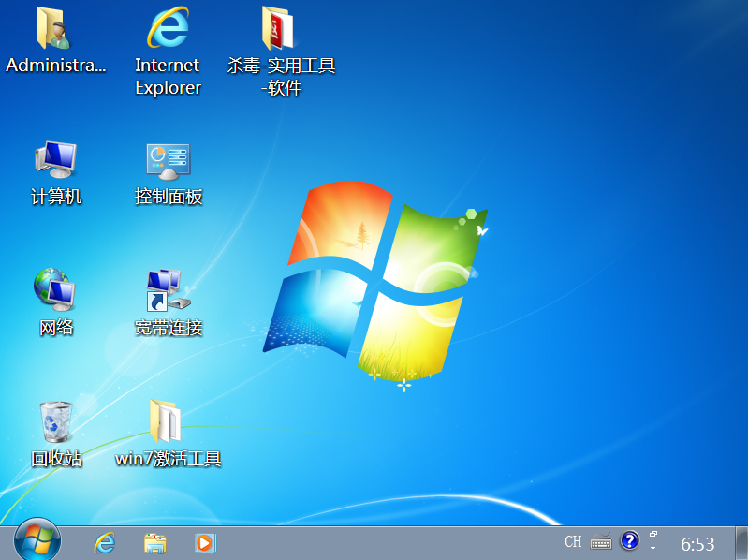748x560 pixels.
Task: Open the Administrator user folder icon
Action: (55, 29)
